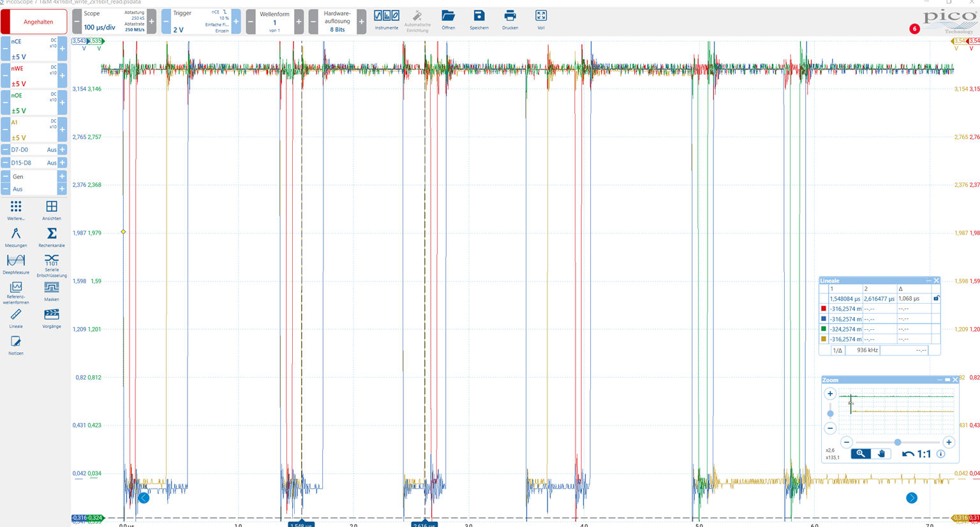This screenshot has width=980, height=527.
Task: Reset zoom with the 1:1 button
Action: coord(924,454)
